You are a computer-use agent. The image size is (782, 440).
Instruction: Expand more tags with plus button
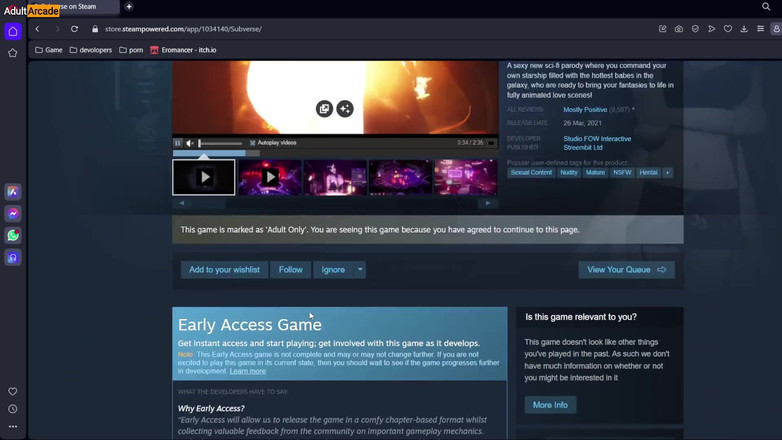668,173
